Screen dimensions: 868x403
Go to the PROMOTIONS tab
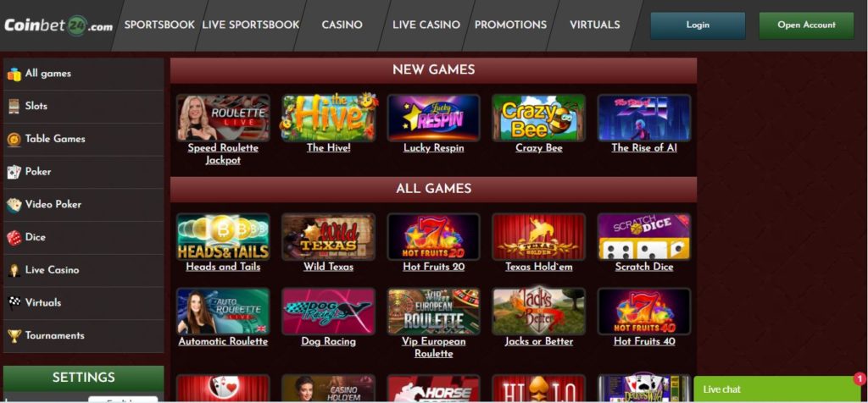(510, 25)
